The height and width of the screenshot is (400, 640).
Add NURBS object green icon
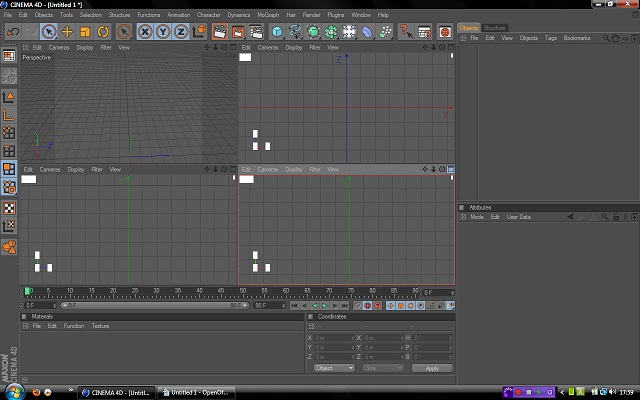click(313, 31)
